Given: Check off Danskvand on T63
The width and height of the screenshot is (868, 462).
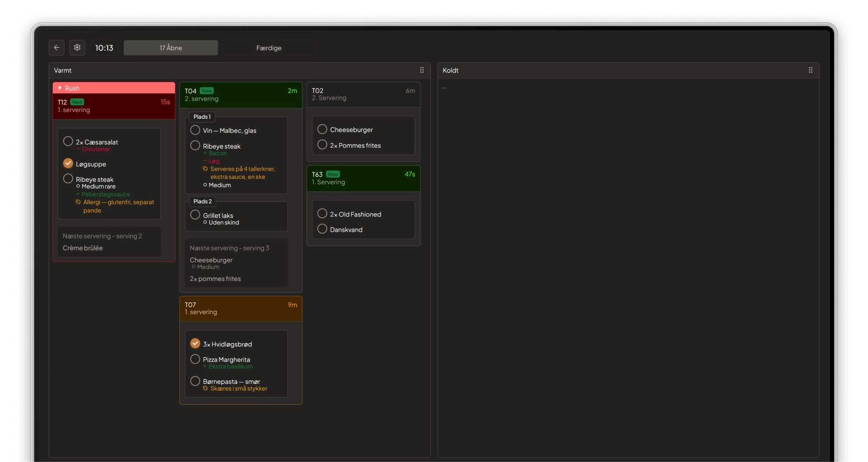Looking at the screenshot, I should (322, 229).
